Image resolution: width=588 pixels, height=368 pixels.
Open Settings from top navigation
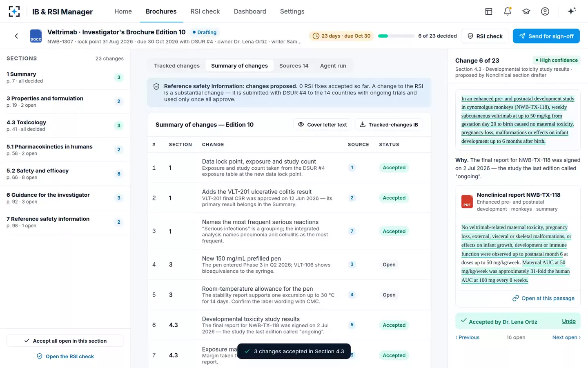[x=292, y=11]
